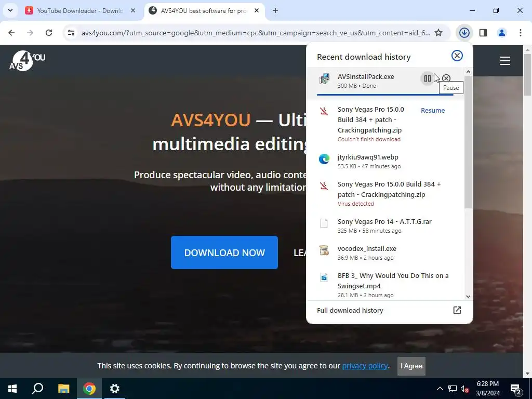Switch to the YouTube Downloader tab

click(x=81, y=10)
